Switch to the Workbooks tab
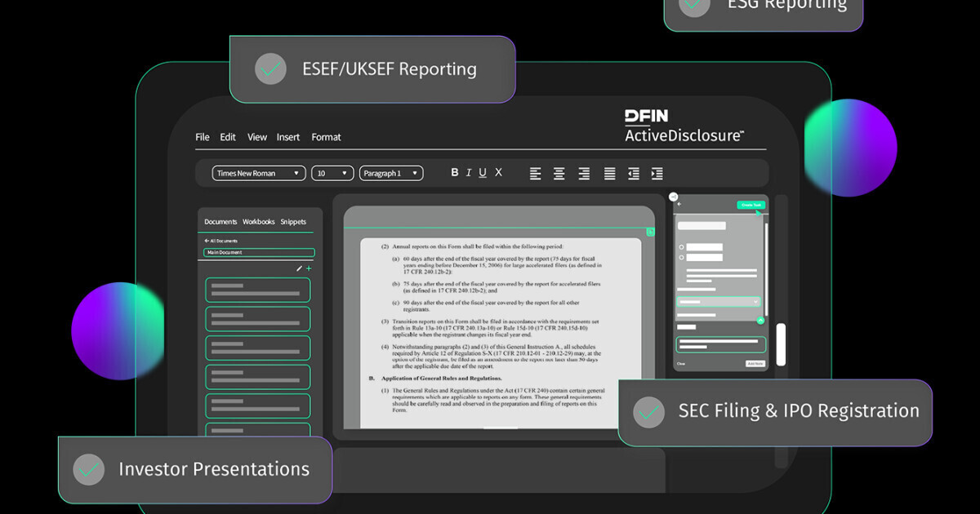The height and width of the screenshot is (514, 980). [259, 222]
